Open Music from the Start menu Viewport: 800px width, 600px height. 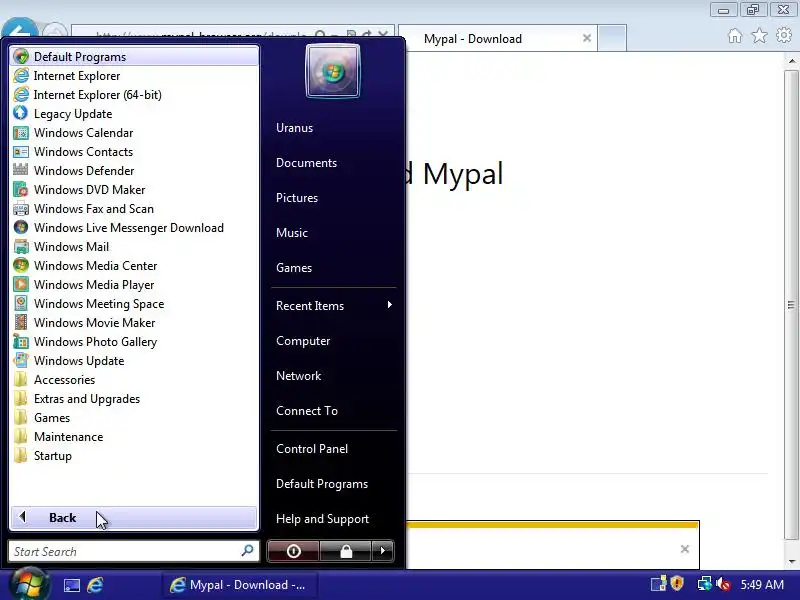click(x=292, y=233)
